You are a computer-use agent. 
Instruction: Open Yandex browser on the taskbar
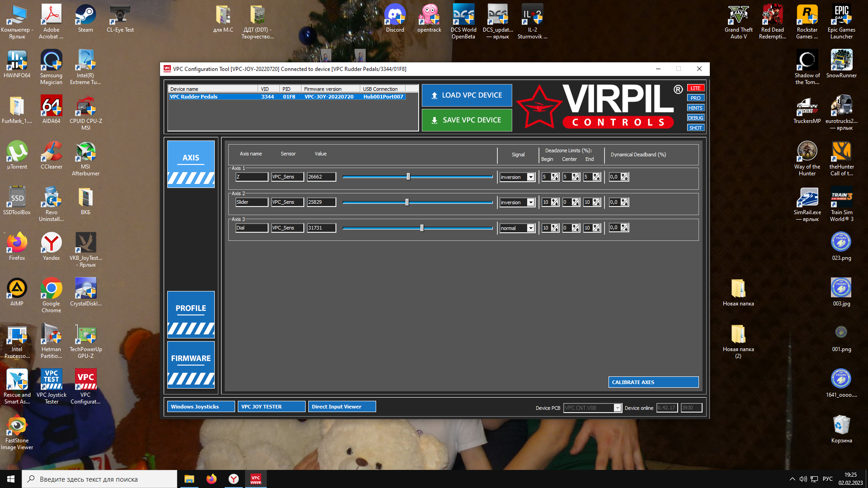pos(233,479)
